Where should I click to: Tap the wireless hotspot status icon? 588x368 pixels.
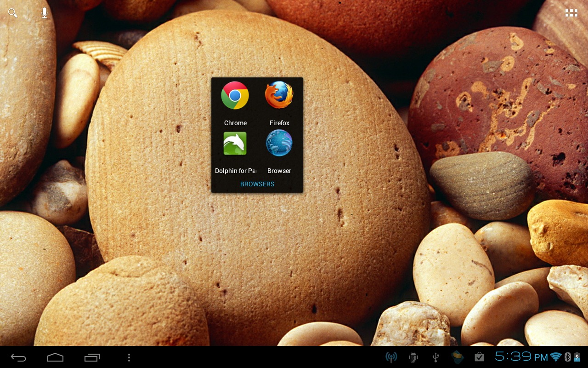point(391,357)
